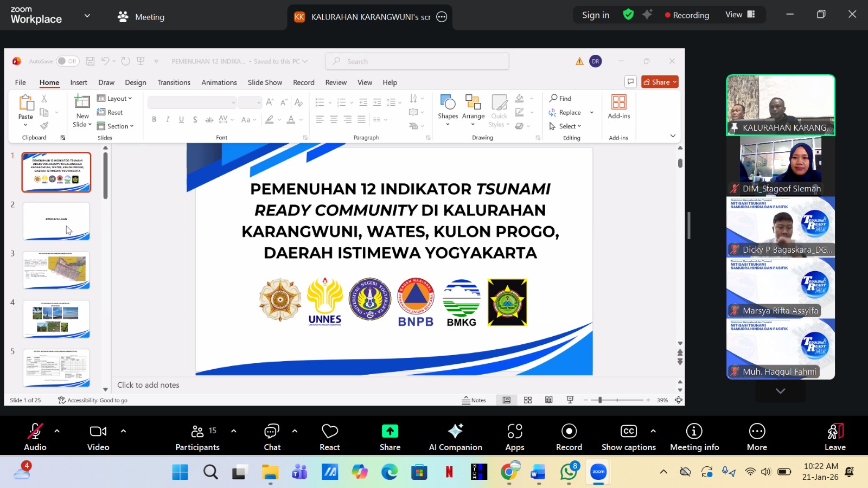Open the Chat panel
Screen dimensions: 868x488
pos(272,432)
